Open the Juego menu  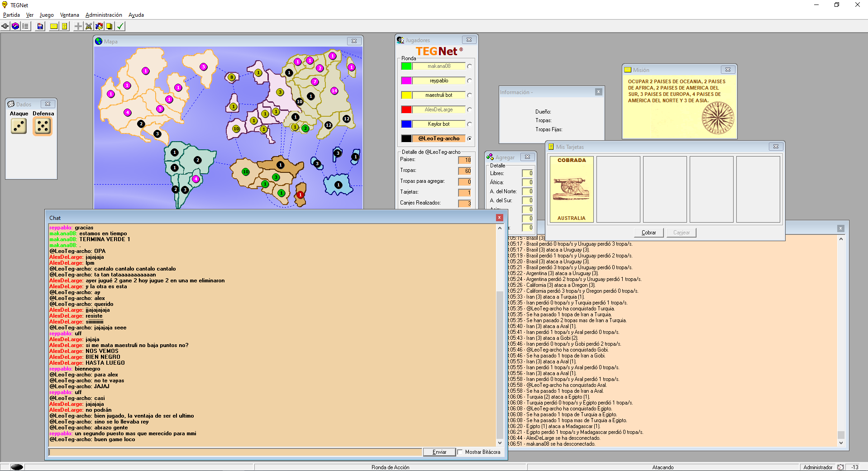(46, 15)
